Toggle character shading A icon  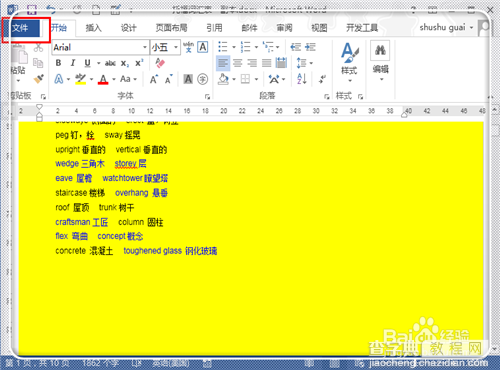[188, 79]
